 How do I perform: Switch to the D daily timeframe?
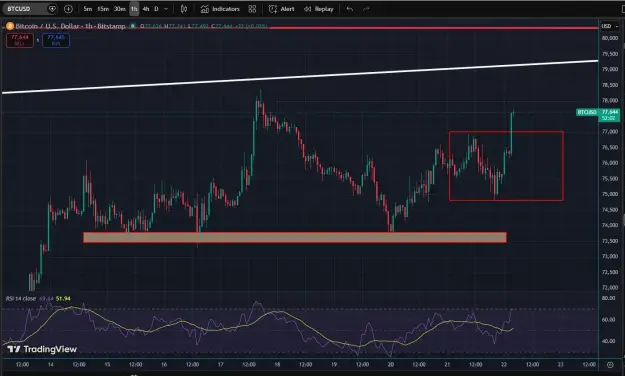(x=156, y=9)
